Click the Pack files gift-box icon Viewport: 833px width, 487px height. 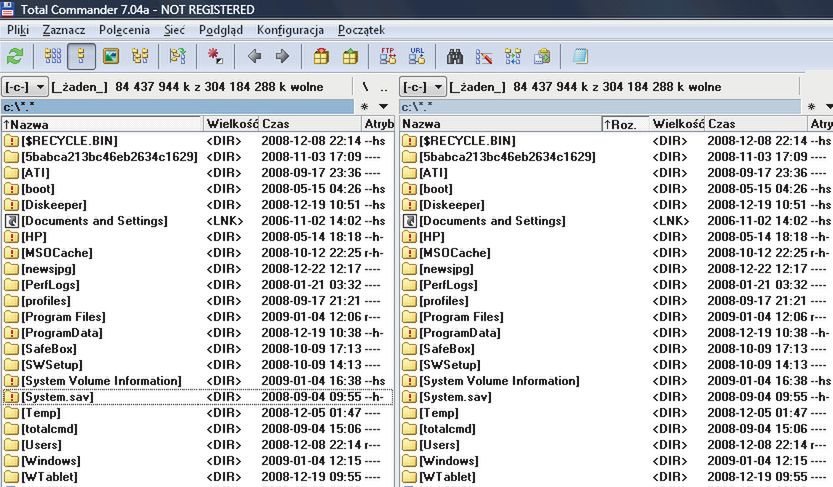tap(321, 56)
